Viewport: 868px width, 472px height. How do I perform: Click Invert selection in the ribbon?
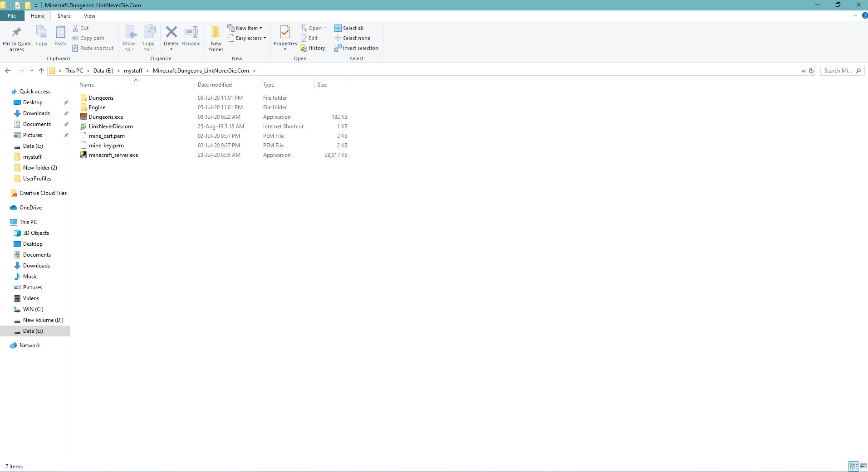(x=356, y=48)
